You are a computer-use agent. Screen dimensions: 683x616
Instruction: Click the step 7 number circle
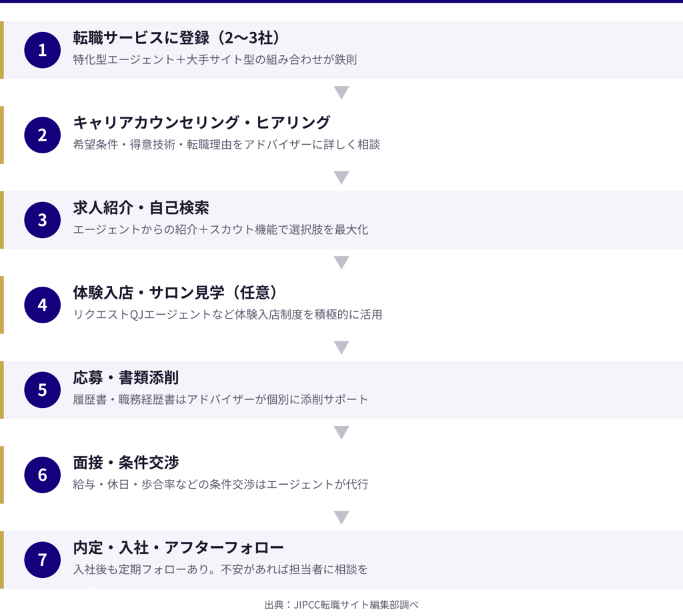coord(43,560)
